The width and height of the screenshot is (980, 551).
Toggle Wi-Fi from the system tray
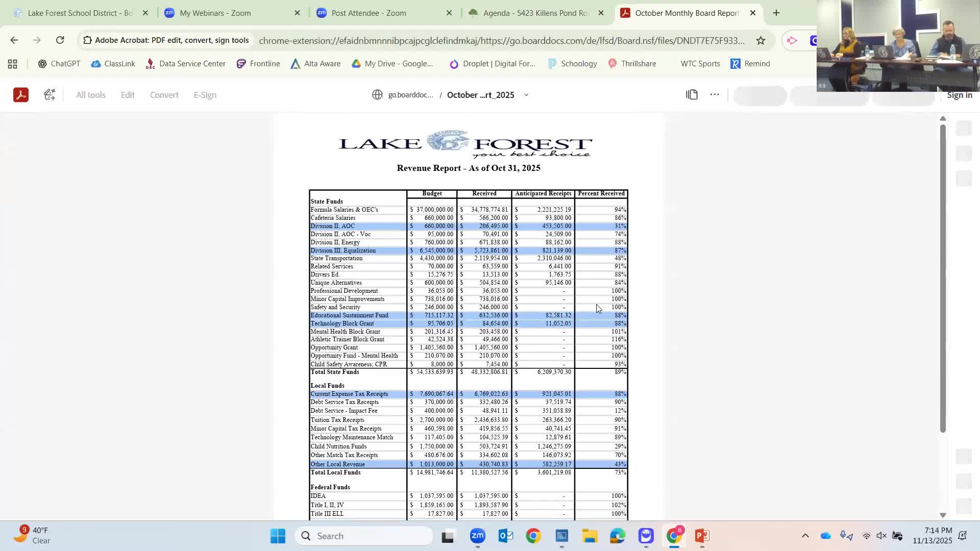click(866, 536)
